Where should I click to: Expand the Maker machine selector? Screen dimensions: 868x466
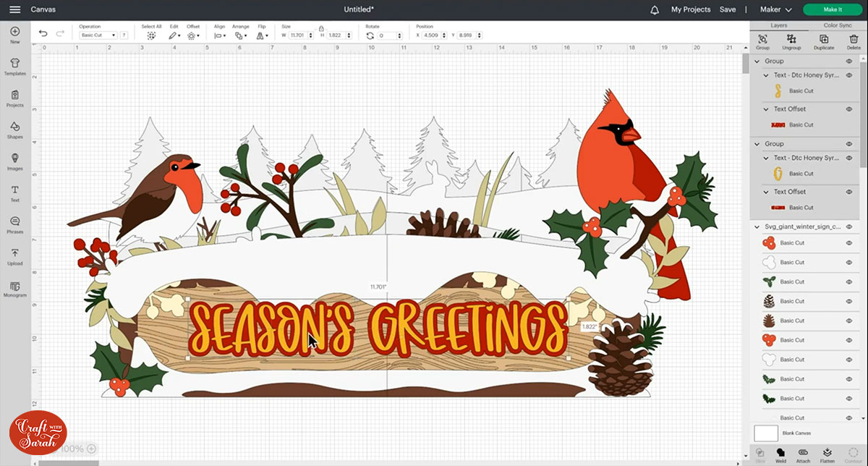coord(775,10)
